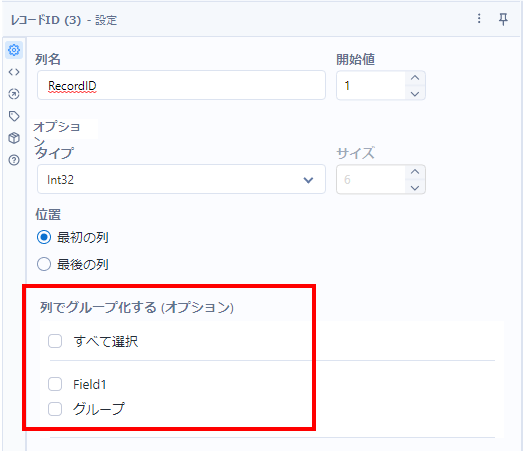Select the navigation arrow circle icon in sidebar
Viewport: 523px width, 451px height.
14,94
